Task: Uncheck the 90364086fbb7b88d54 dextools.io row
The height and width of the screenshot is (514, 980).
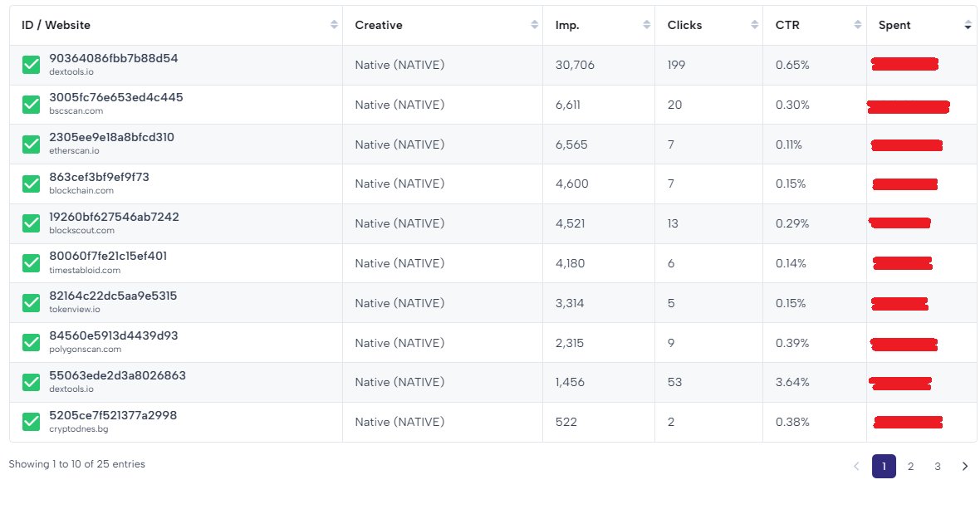Action: click(32, 64)
